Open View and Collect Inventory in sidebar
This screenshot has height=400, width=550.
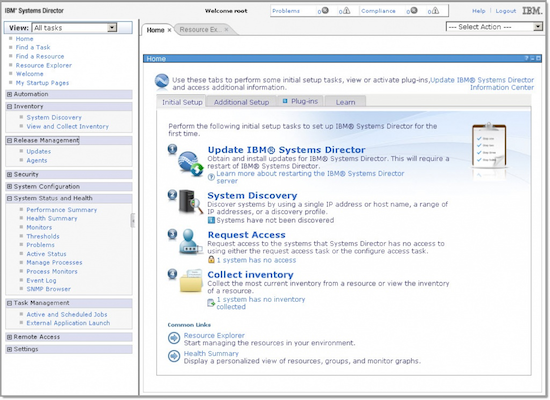coord(68,126)
